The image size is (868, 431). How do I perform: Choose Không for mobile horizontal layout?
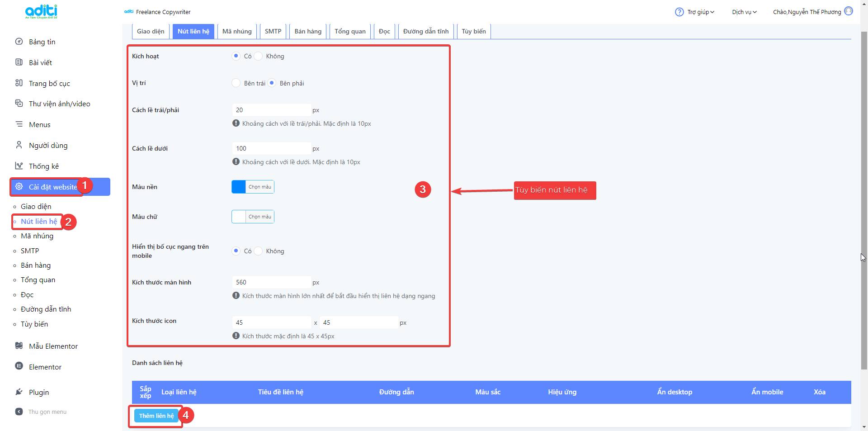(x=259, y=251)
